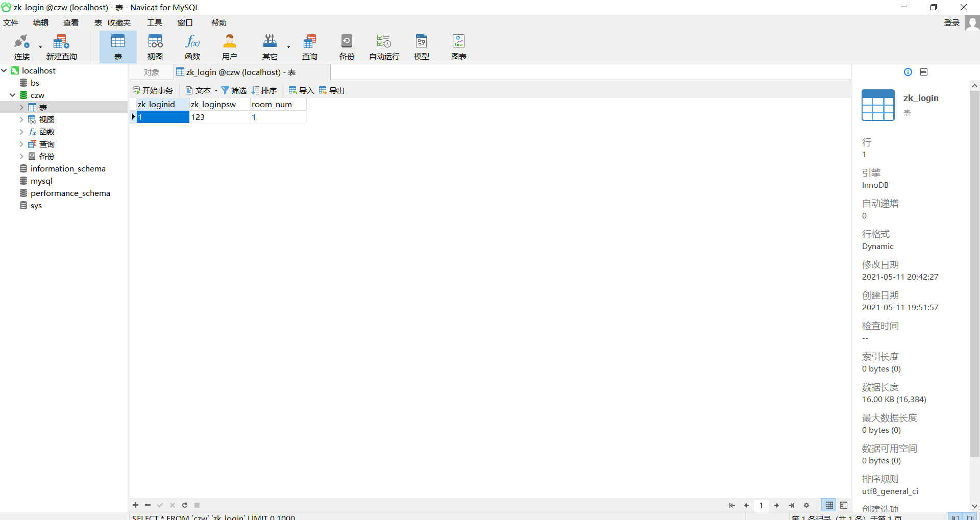Image resolution: width=980 pixels, height=520 pixels.
Task: Open the 视图 (View) toolbar icon
Action: (155, 46)
